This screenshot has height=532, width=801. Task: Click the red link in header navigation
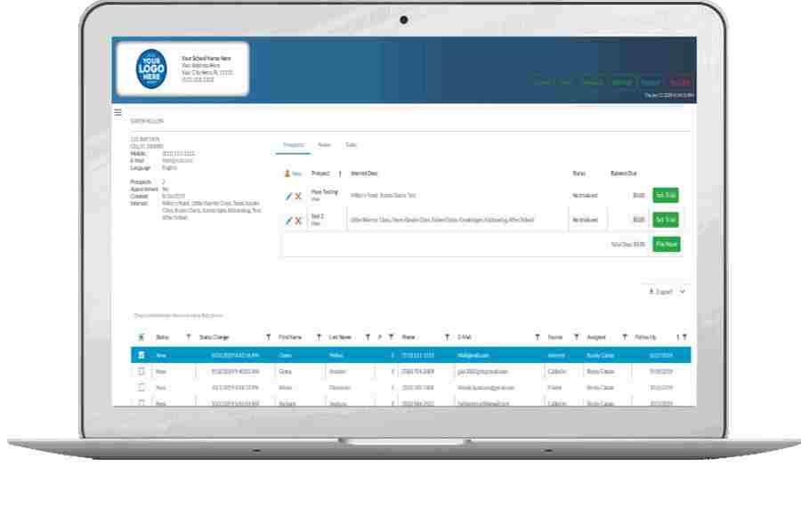(x=679, y=82)
